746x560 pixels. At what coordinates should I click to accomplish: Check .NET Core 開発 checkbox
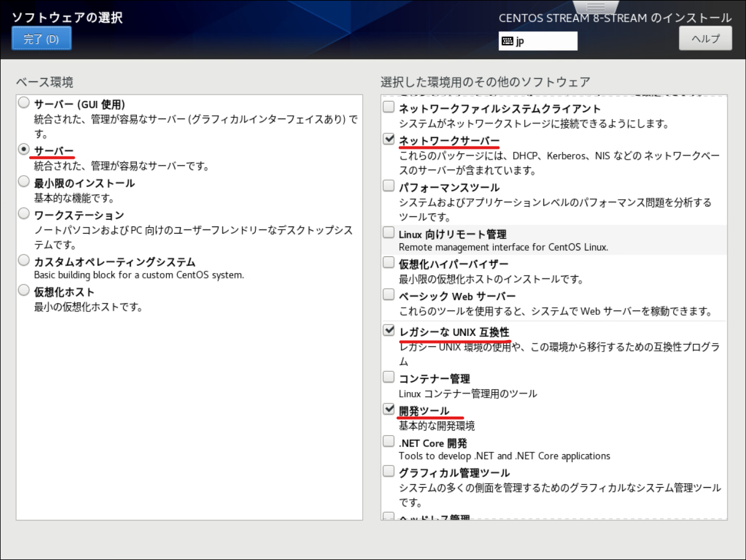pyautogui.click(x=389, y=442)
